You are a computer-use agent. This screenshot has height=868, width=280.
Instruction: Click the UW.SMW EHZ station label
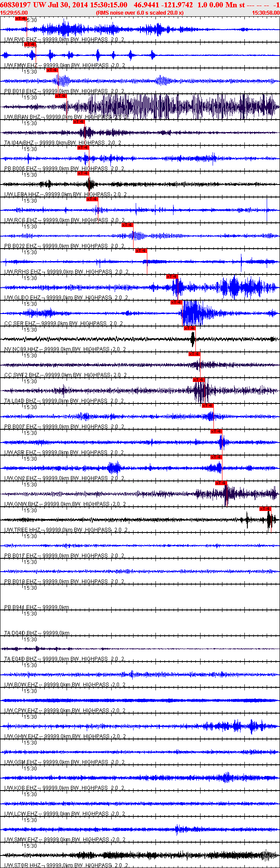pos(21,840)
